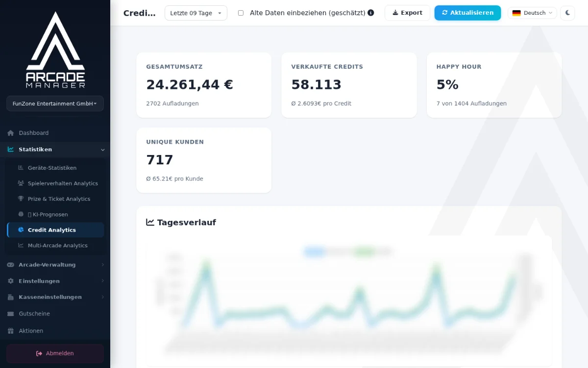Select Credit Analytics menu item

pos(55,230)
